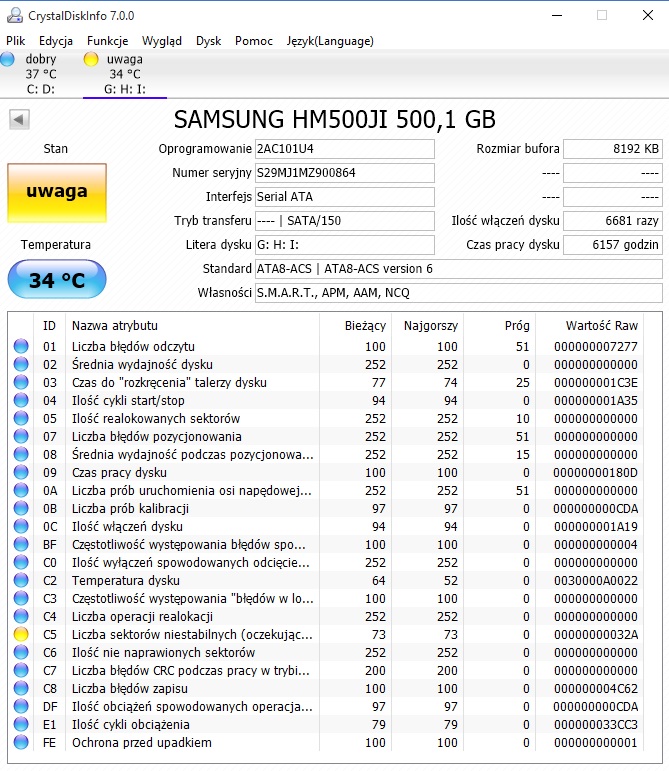
Task: Open the Wygląd menu
Action: (162, 41)
